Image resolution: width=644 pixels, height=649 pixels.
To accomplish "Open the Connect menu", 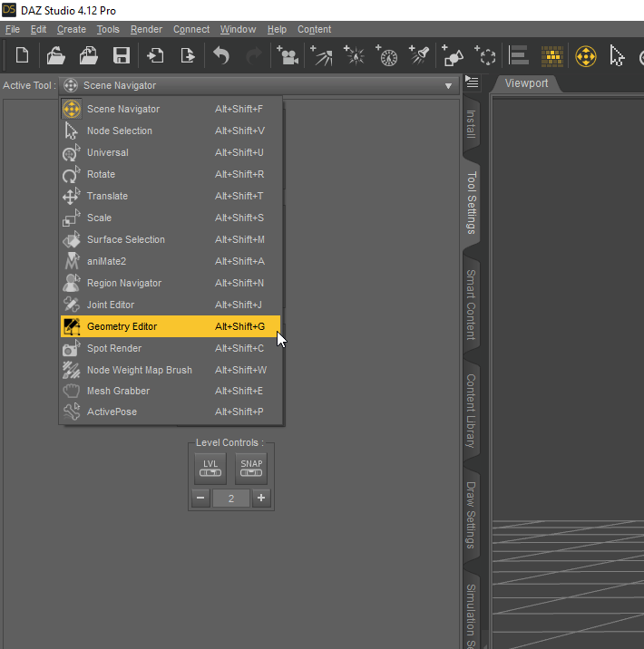I will tap(191, 29).
